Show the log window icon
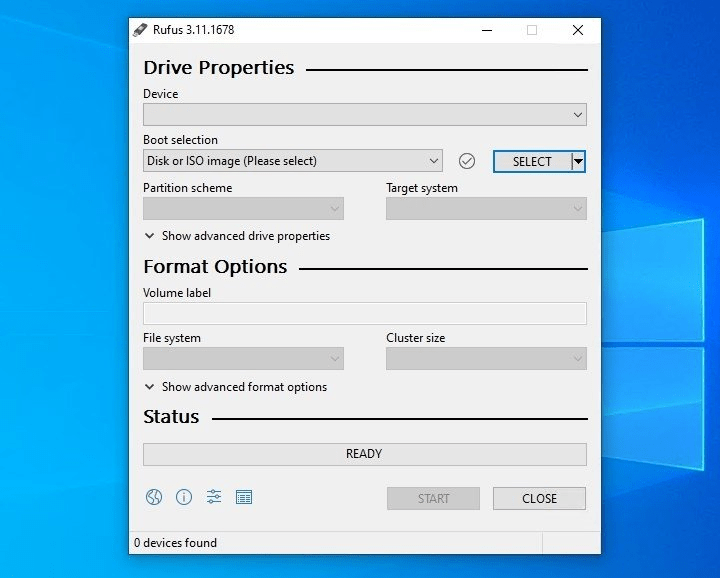Viewport: 720px width, 578px height. point(244,497)
